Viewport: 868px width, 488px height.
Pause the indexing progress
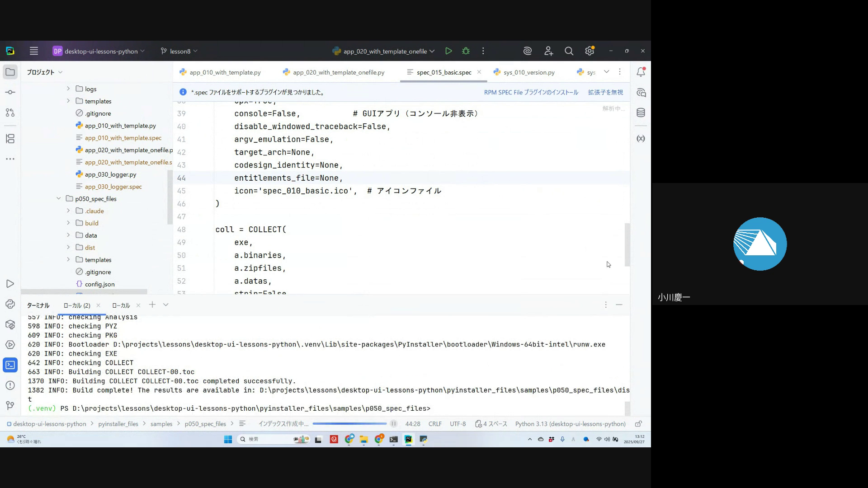click(394, 424)
